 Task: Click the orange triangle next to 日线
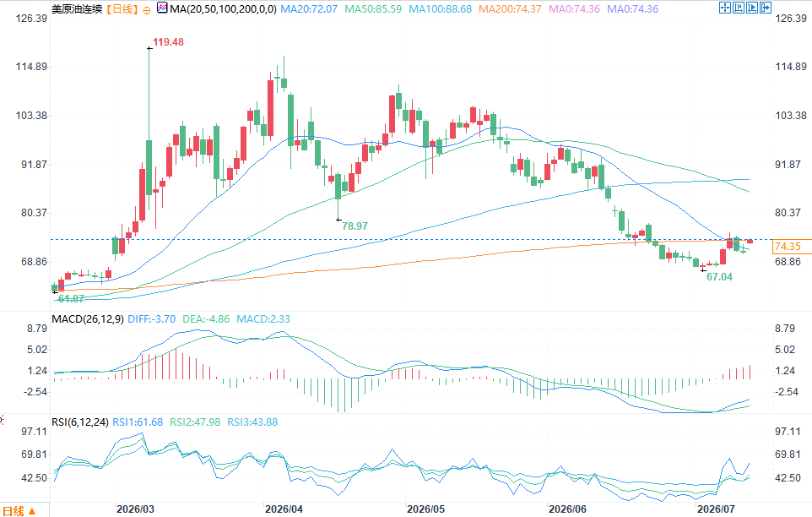pos(31,511)
